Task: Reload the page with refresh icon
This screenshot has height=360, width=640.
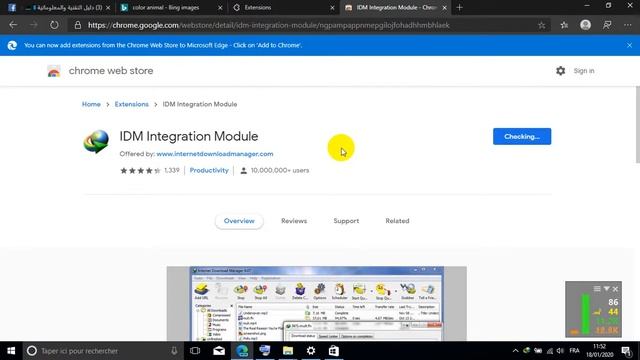Action: 54,25
